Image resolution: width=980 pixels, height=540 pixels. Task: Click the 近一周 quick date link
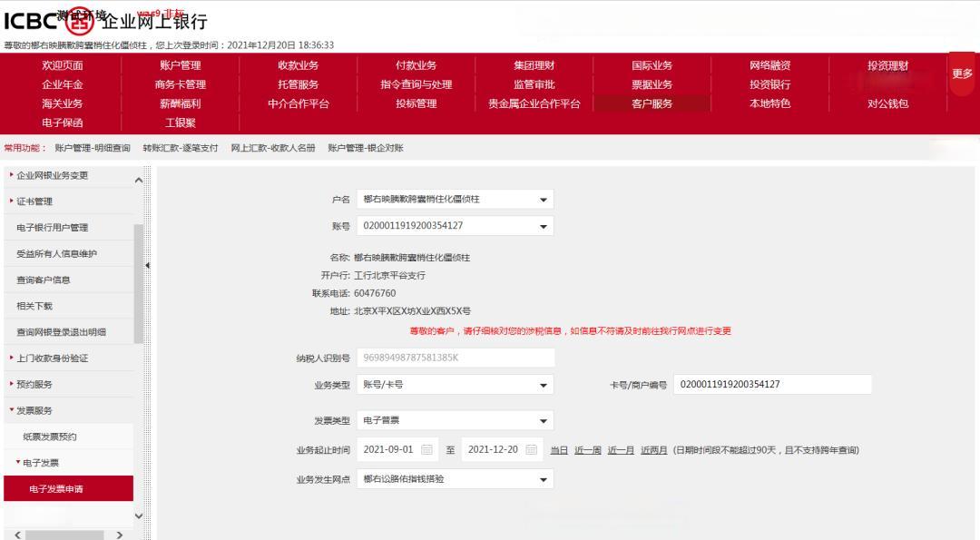(587, 450)
